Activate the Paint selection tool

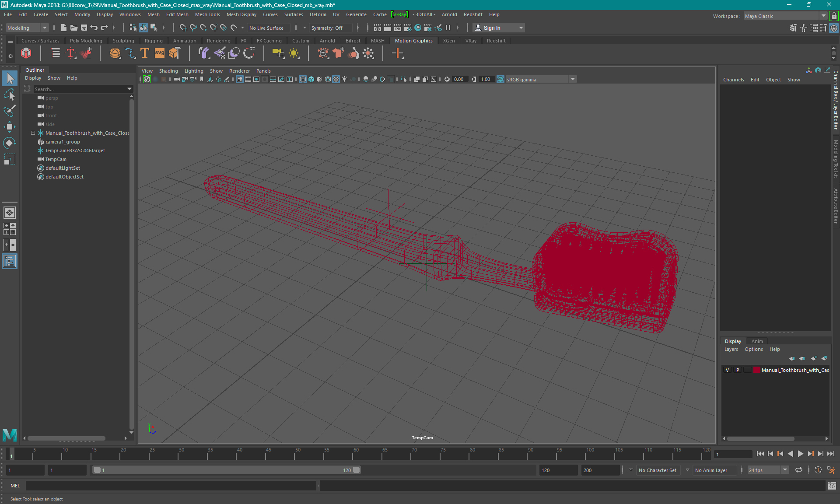10,111
